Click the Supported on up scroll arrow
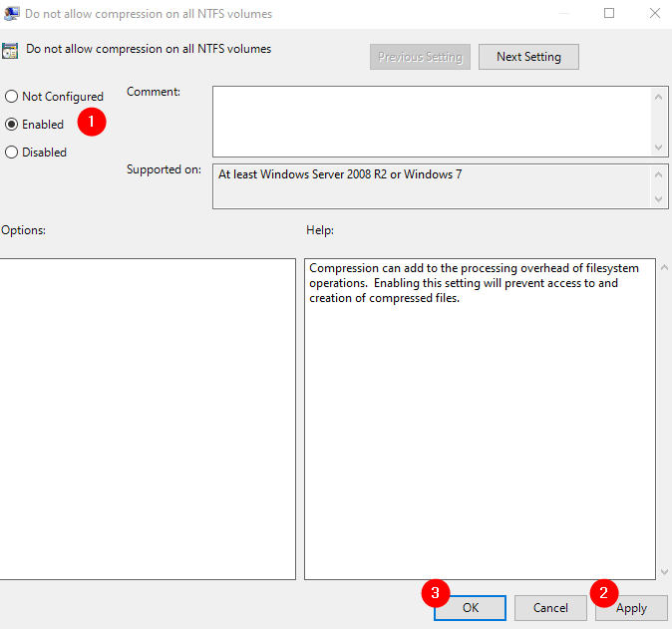Screen dimensions: 672x629 pyautogui.click(x=659, y=174)
